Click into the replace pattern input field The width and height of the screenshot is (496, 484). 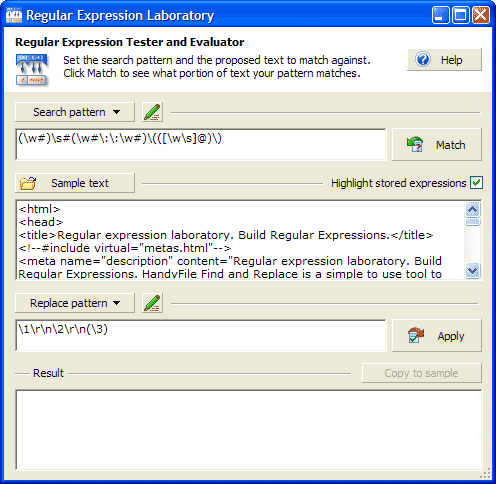(201, 335)
